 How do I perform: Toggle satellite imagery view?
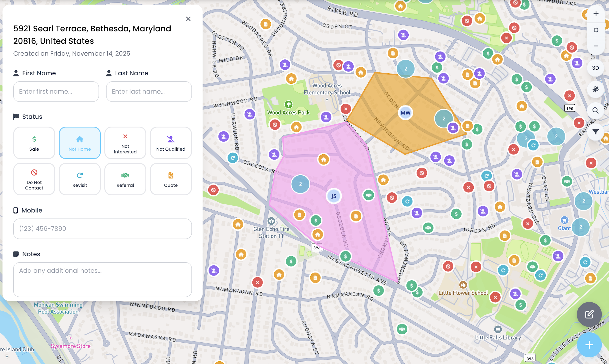point(595,89)
